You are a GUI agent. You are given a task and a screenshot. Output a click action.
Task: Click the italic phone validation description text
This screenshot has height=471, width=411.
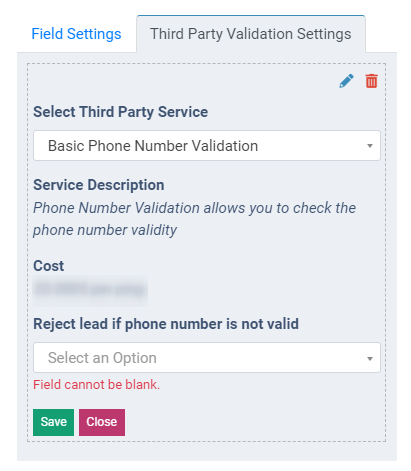(194, 219)
